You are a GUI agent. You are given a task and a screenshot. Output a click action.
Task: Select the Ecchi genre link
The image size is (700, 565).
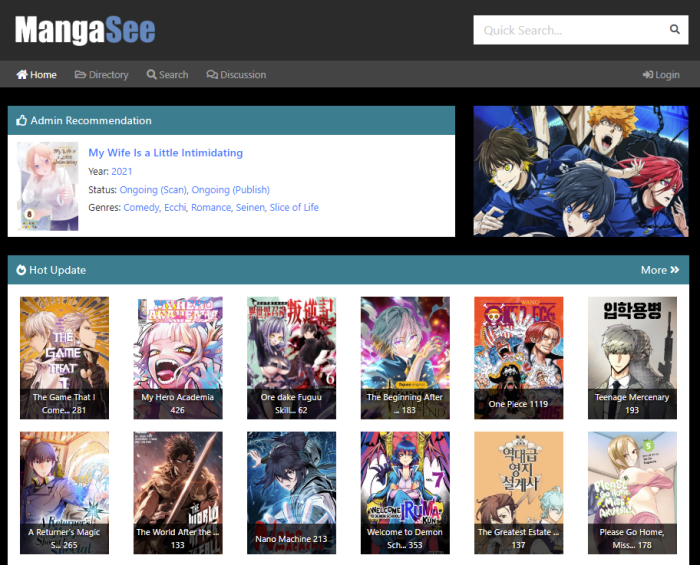[x=175, y=208]
